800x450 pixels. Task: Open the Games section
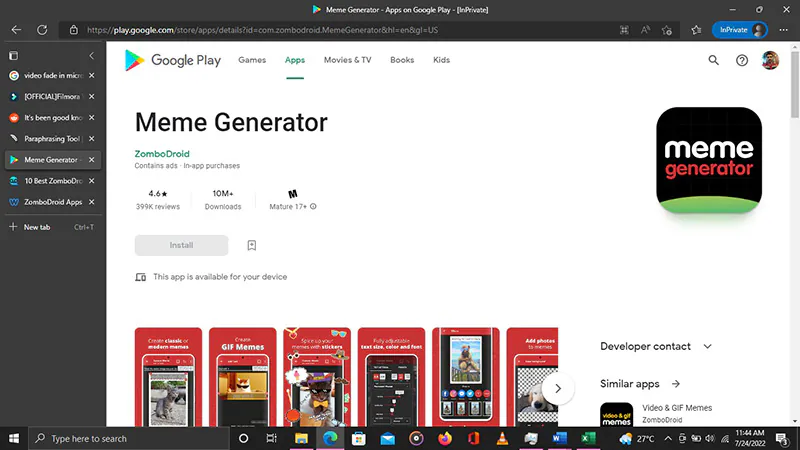point(252,60)
